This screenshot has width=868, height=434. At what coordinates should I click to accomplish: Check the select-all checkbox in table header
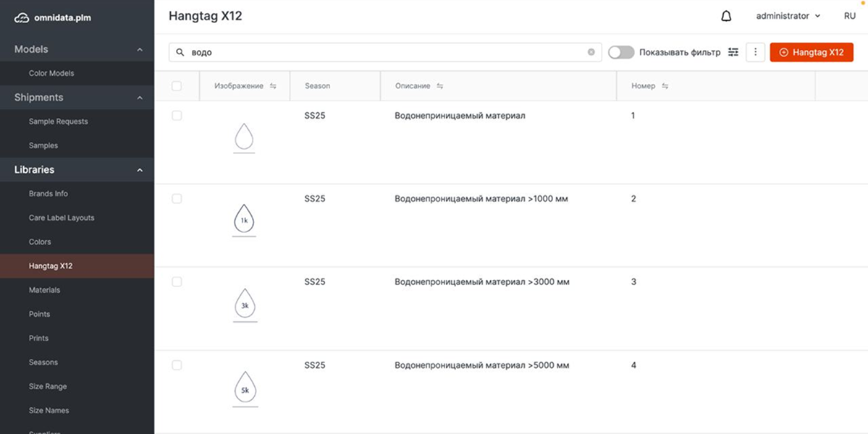click(x=177, y=86)
